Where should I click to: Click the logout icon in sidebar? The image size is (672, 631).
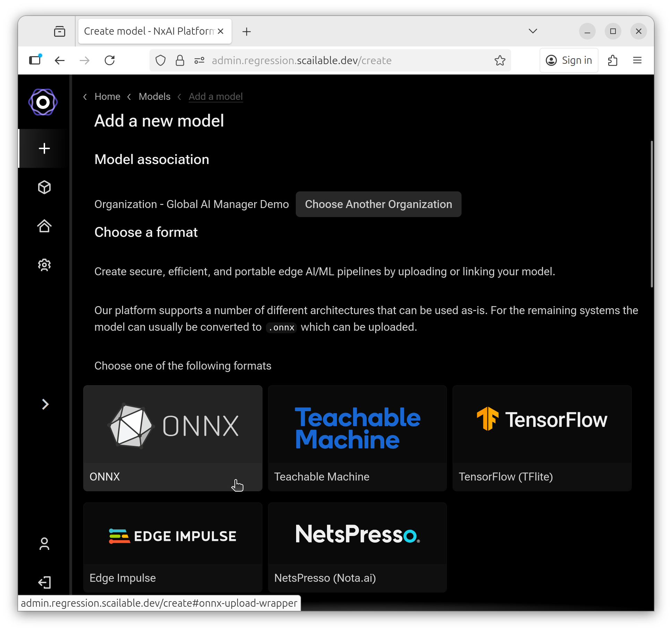point(44,582)
